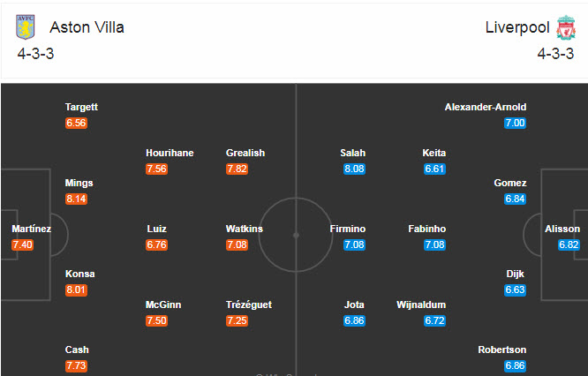
Task: Click Trézéguet's 7.25 rating
Action: pyautogui.click(x=237, y=321)
